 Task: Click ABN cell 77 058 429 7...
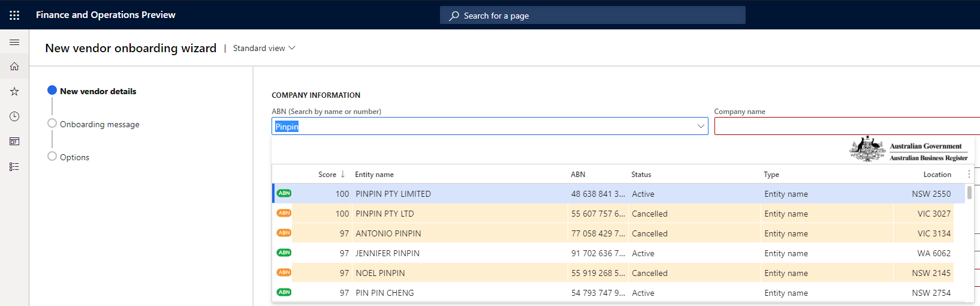tap(598, 233)
